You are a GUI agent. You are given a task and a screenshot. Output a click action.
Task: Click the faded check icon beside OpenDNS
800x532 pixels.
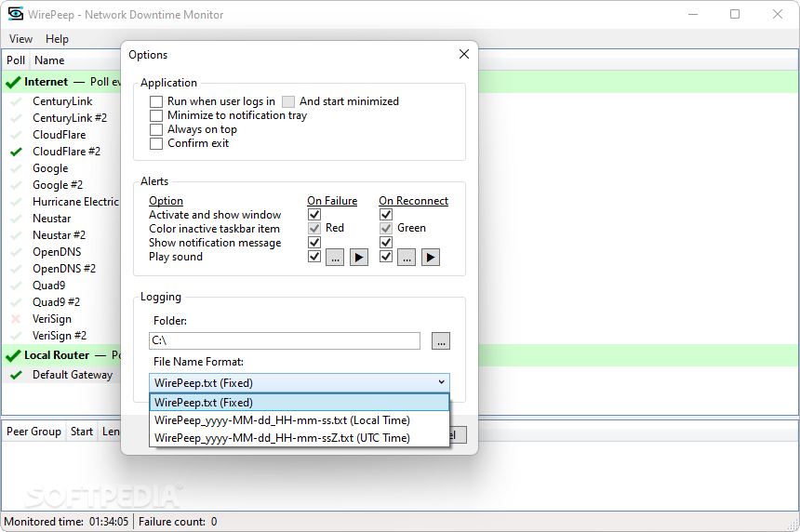point(17,252)
